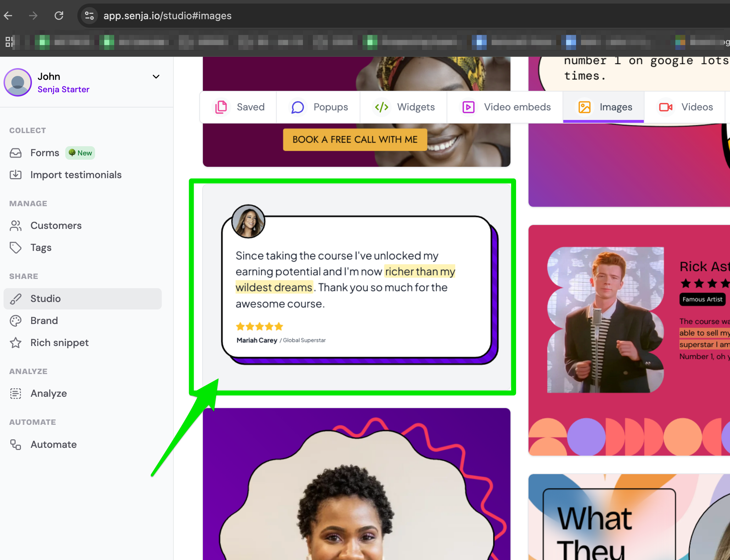Viewport: 730px width, 560px height.
Task: Open the Video embeds tab
Action: [x=506, y=107]
